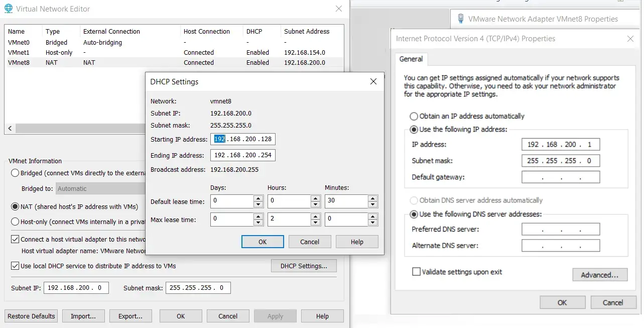The height and width of the screenshot is (328, 644).
Task: Click OK in Virtual Network Editor
Action: click(181, 316)
